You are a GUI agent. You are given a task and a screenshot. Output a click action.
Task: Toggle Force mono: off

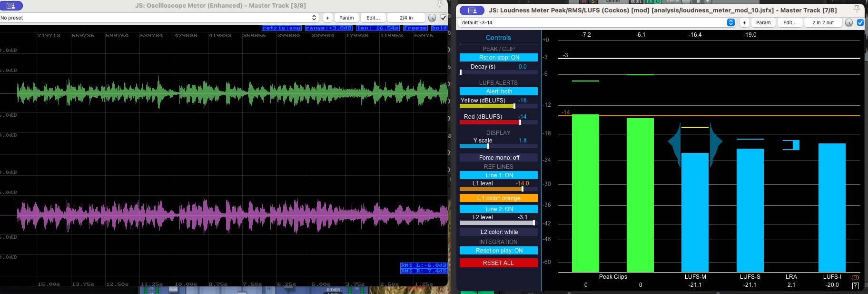coord(499,158)
